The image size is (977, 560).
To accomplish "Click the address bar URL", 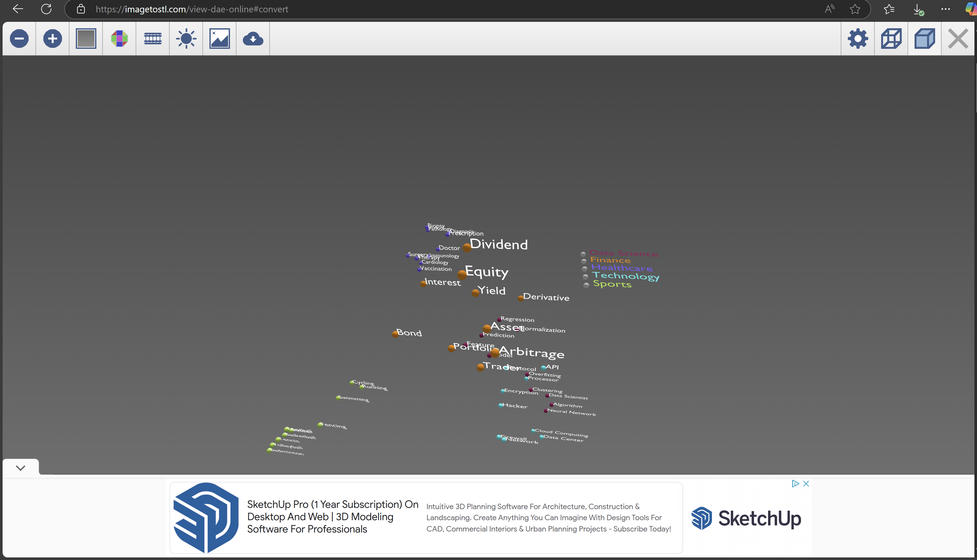I will click(192, 9).
